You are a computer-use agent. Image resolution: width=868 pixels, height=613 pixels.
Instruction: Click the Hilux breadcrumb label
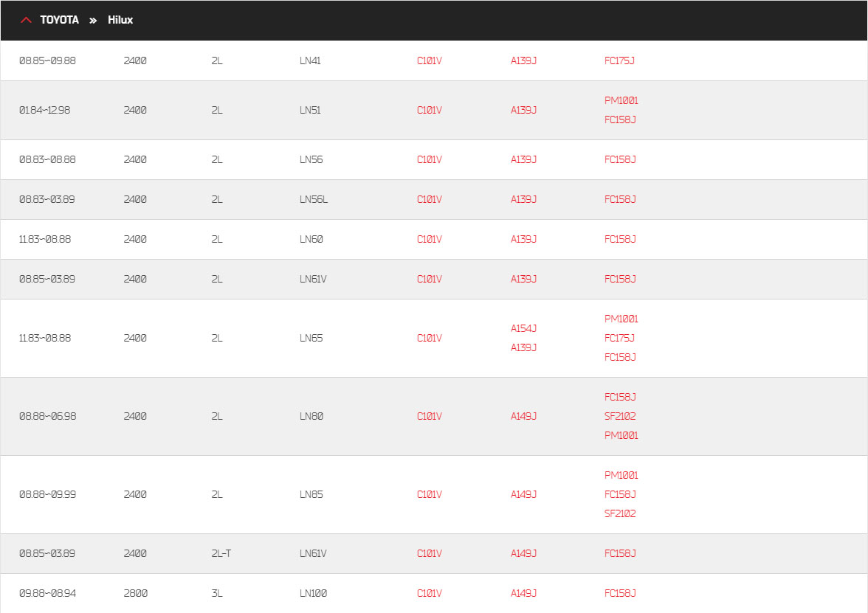coord(120,20)
